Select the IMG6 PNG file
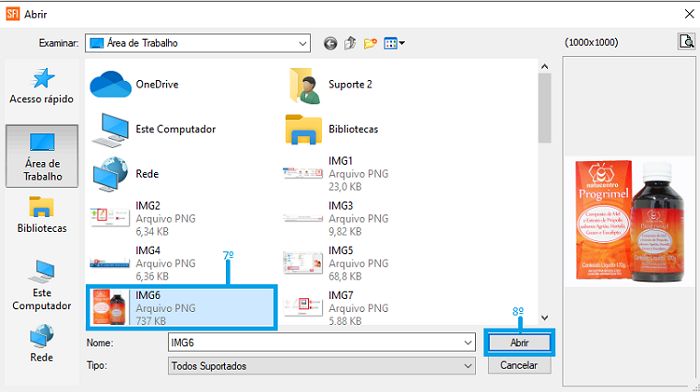Image resolution: width=700 pixels, height=392 pixels. click(181, 308)
